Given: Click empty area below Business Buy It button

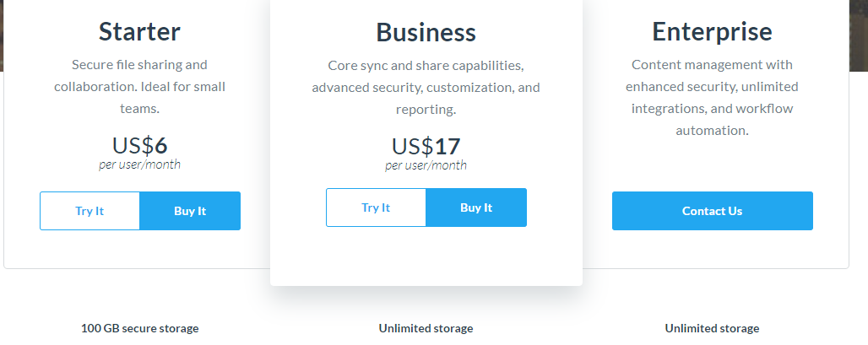Looking at the screenshot, I should pyautogui.click(x=426, y=256).
